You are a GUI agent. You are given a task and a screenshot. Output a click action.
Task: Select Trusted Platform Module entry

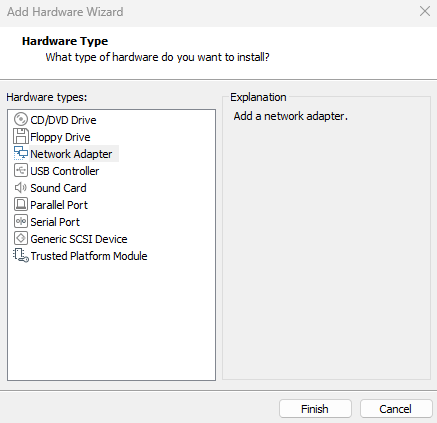89,256
